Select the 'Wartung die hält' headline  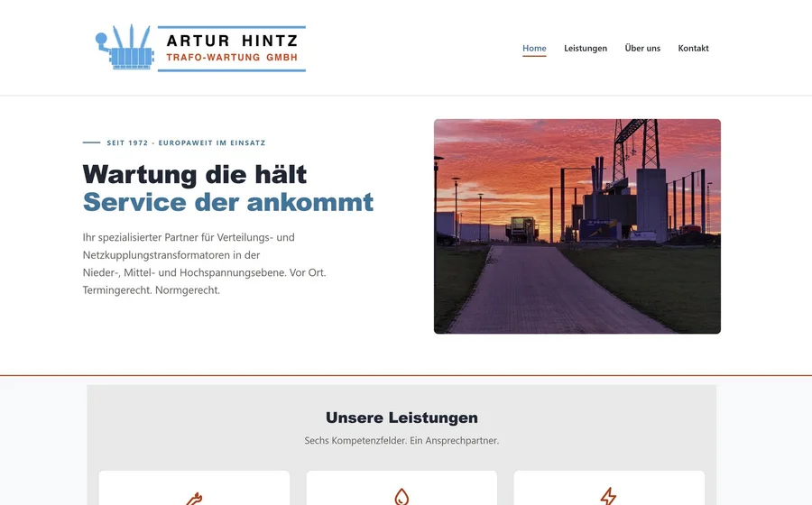click(x=195, y=174)
